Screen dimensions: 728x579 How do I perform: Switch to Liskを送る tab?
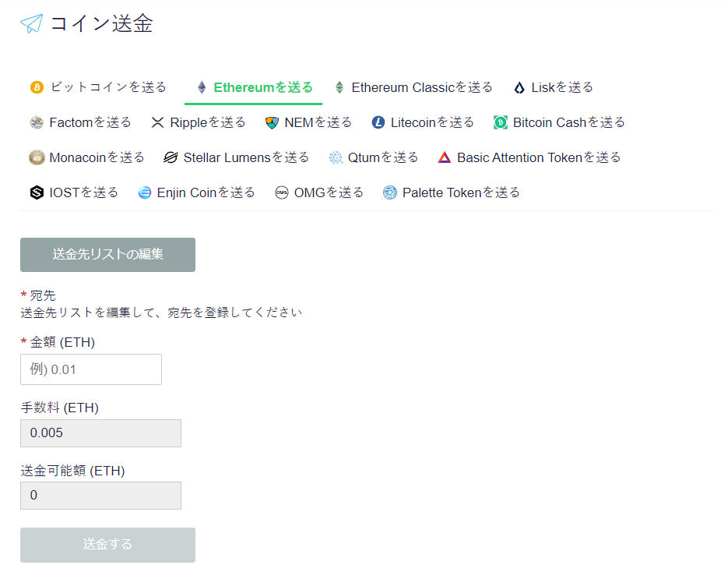554,87
